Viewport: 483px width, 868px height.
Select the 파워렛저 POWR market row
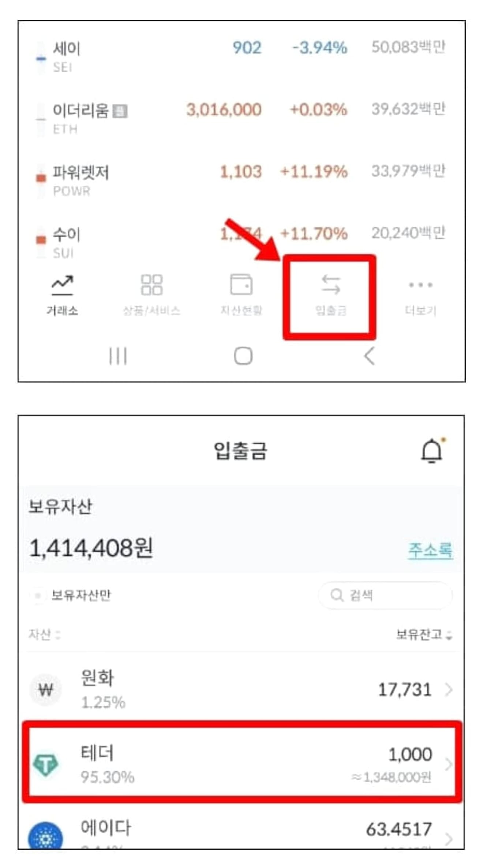tap(241, 180)
